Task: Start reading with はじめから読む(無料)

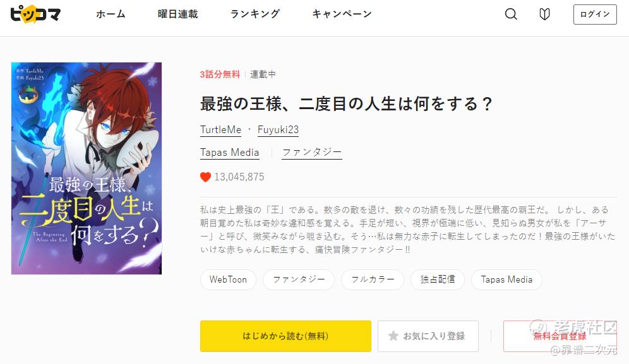Action: [285, 336]
